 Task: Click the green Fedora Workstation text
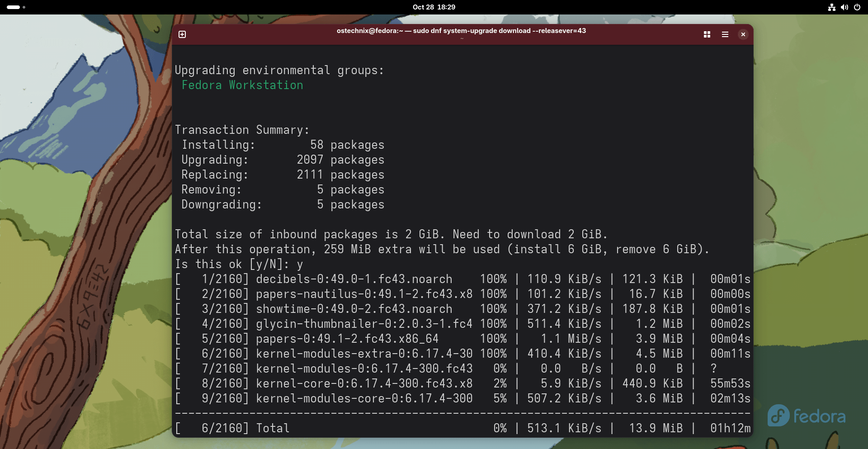click(x=242, y=85)
